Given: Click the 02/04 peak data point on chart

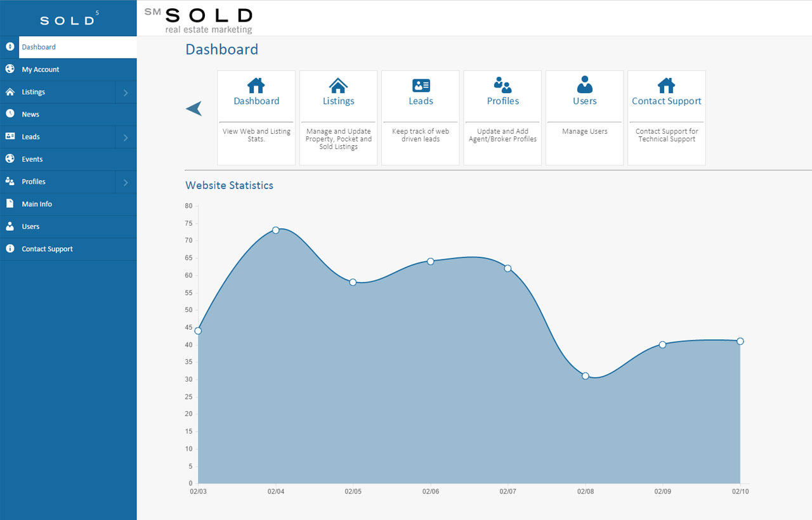Looking at the screenshot, I should point(275,230).
